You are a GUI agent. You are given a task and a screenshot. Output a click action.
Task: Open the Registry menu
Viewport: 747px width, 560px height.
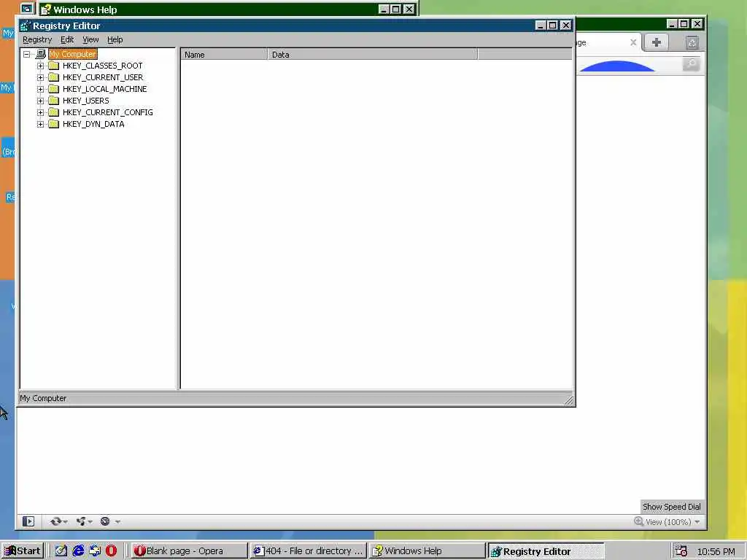click(x=37, y=39)
